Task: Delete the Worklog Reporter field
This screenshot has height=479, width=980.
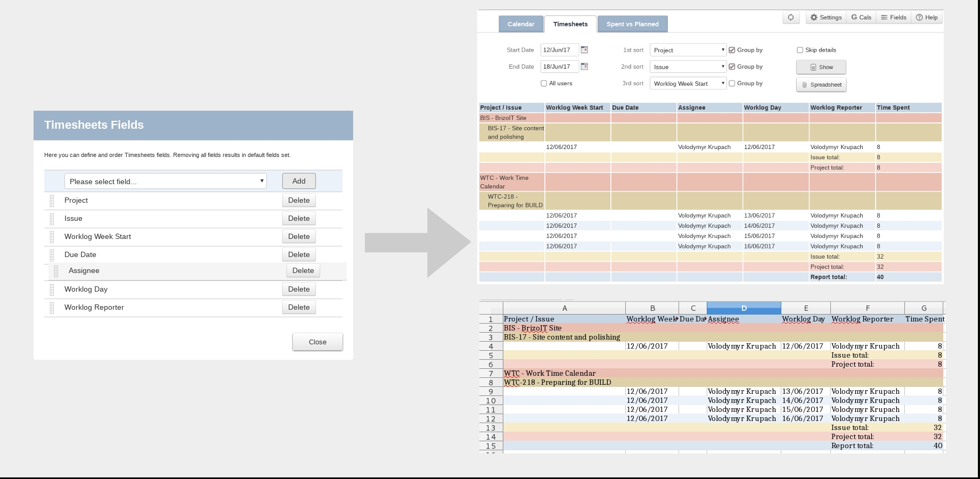Action: [x=299, y=307]
